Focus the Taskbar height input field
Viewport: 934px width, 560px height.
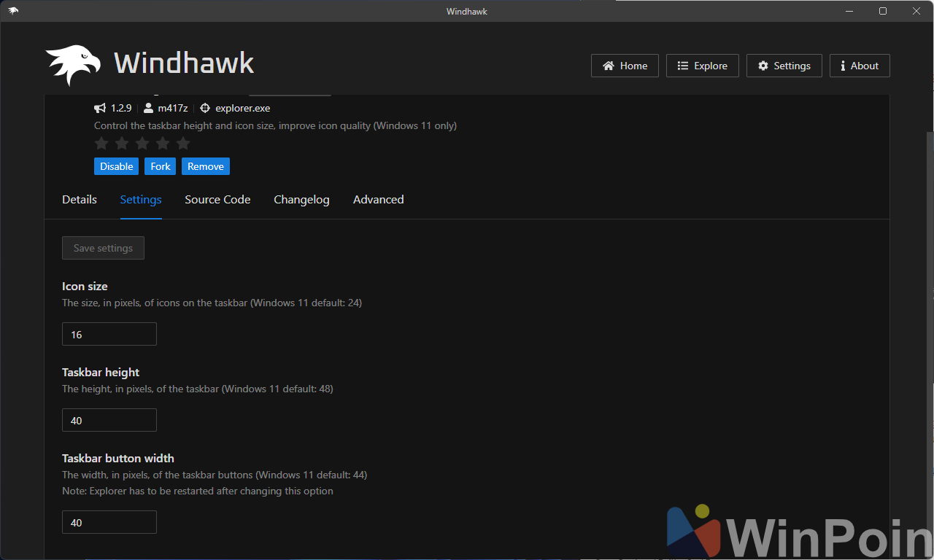pos(109,420)
